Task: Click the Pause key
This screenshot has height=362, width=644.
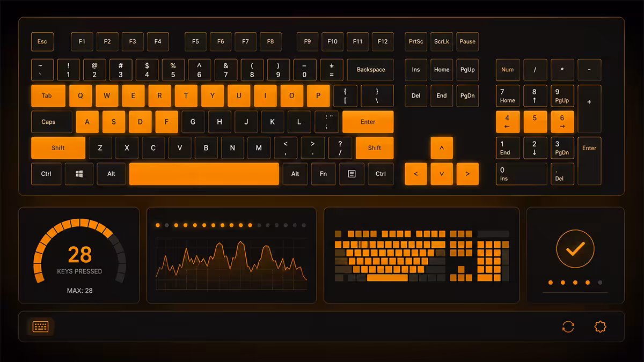Action: (467, 41)
